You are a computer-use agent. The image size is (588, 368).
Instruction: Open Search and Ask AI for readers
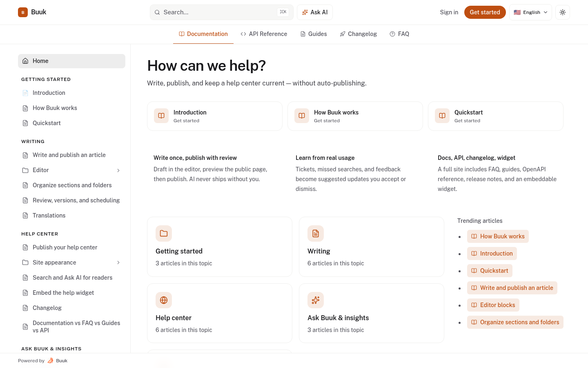[x=71, y=278]
